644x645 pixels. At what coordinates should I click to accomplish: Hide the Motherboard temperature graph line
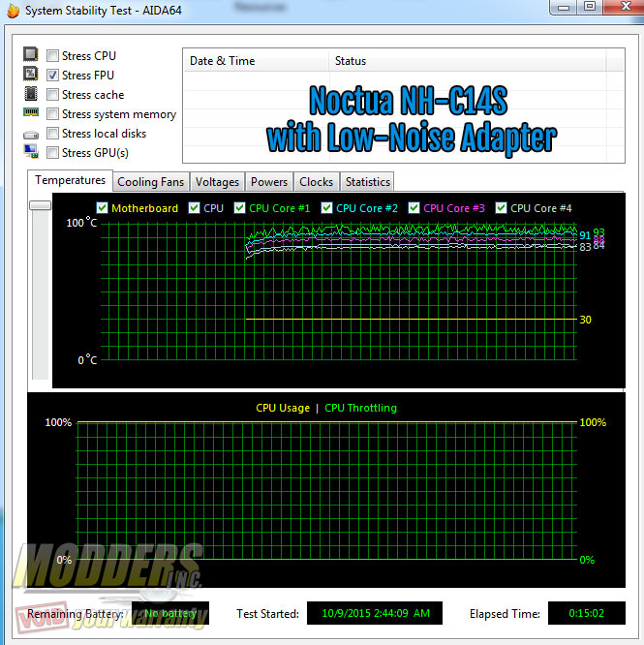pos(102,207)
